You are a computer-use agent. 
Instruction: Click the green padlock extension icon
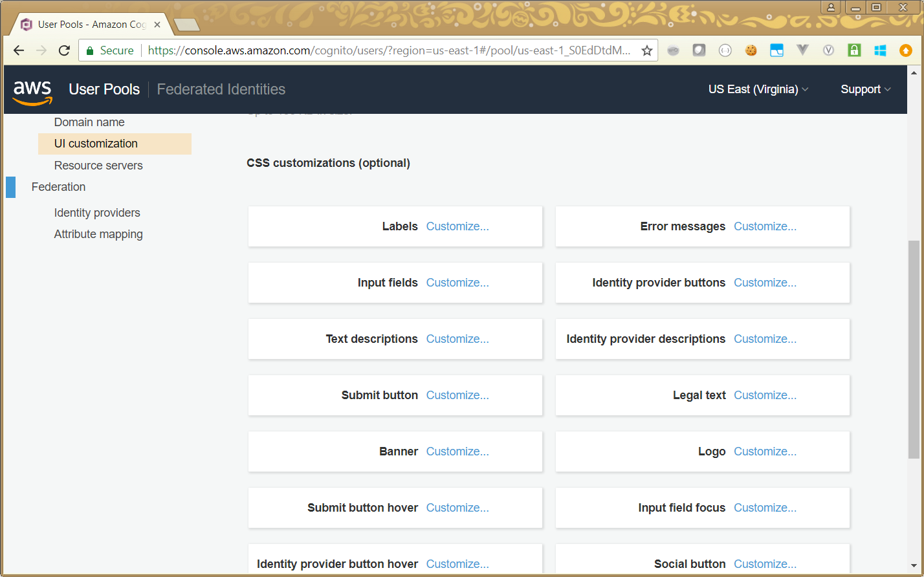point(854,50)
